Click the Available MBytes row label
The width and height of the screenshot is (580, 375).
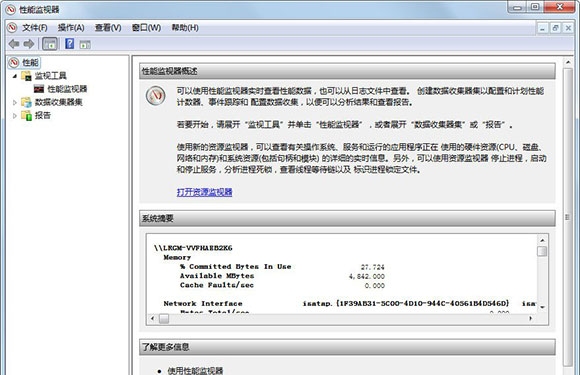(x=217, y=276)
